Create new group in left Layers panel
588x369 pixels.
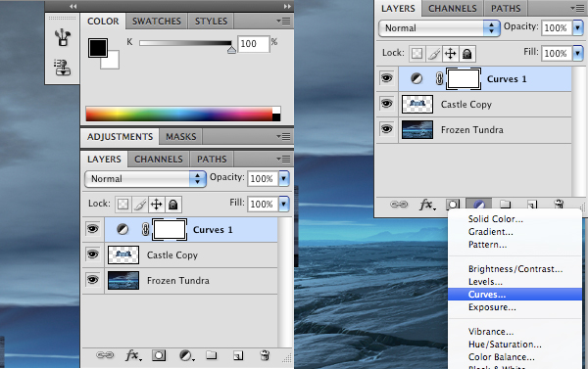(x=211, y=354)
